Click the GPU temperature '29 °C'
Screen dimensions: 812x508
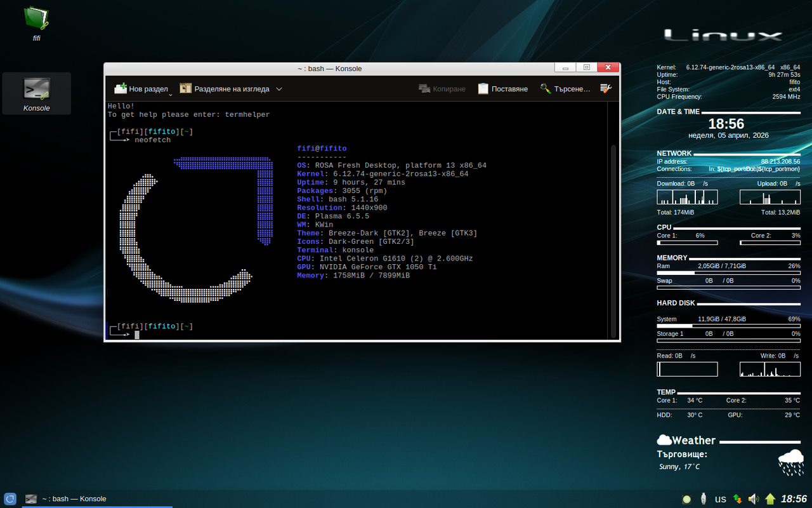point(792,415)
